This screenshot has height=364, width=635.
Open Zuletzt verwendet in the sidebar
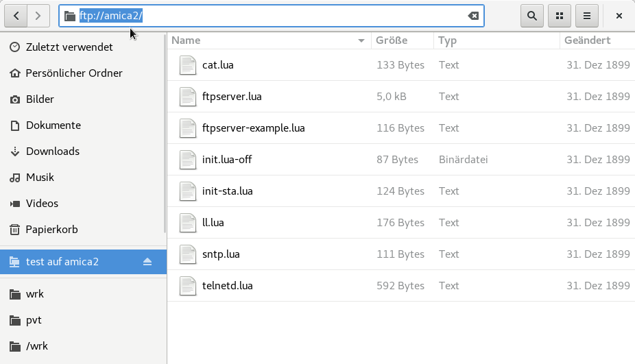69,47
